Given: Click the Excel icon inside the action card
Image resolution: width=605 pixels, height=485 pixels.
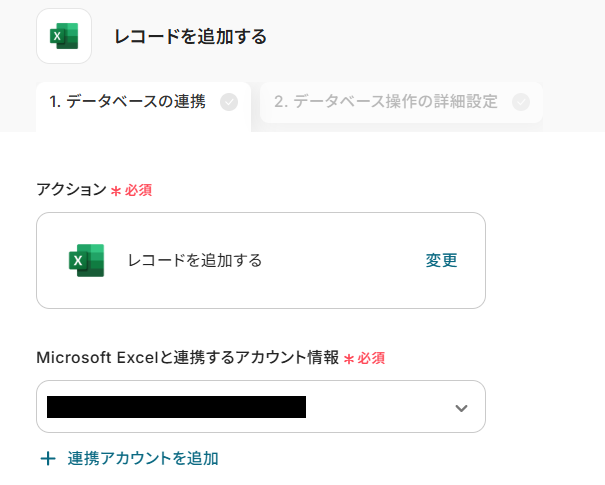Looking at the screenshot, I should tap(86, 260).
